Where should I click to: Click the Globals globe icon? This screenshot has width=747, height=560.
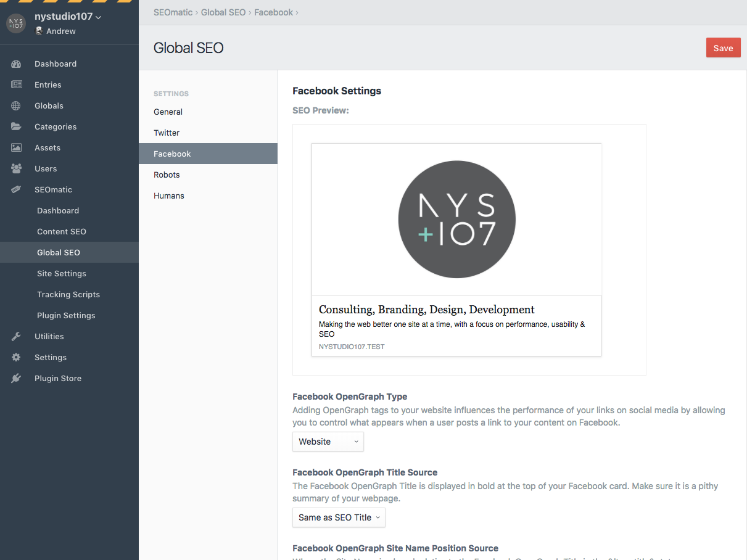(16, 105)
